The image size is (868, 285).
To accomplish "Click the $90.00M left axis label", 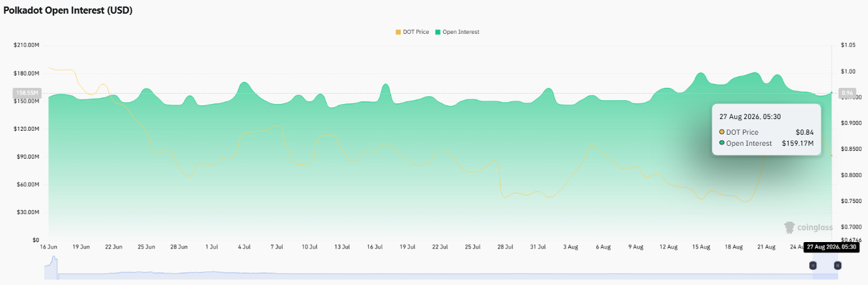I will pyautogui.click(x=28, y=157).
